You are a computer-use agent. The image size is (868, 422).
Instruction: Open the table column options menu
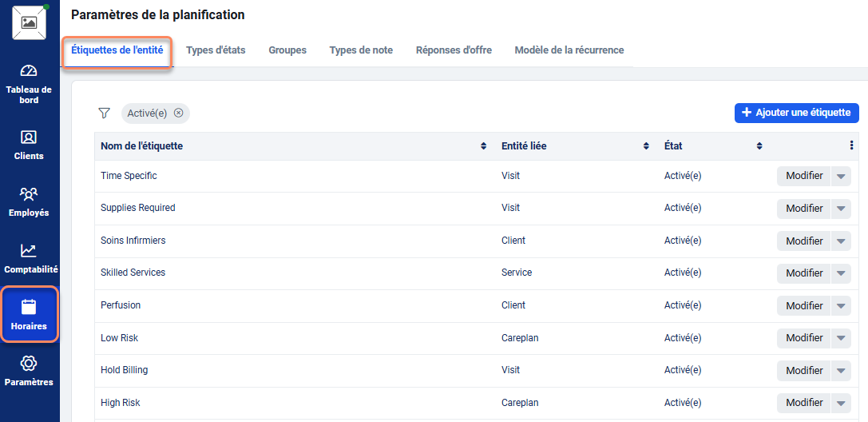click(x=851, y=145)
